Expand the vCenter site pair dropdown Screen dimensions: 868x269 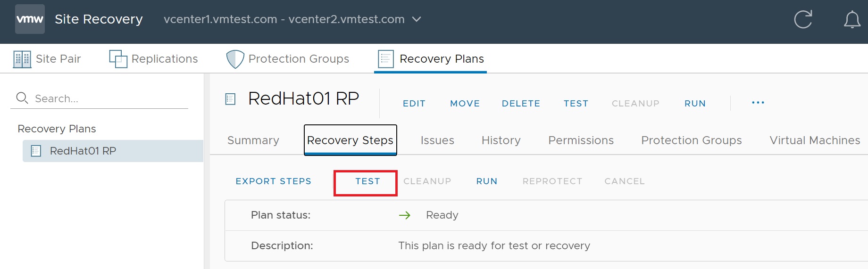coord(417,19)
